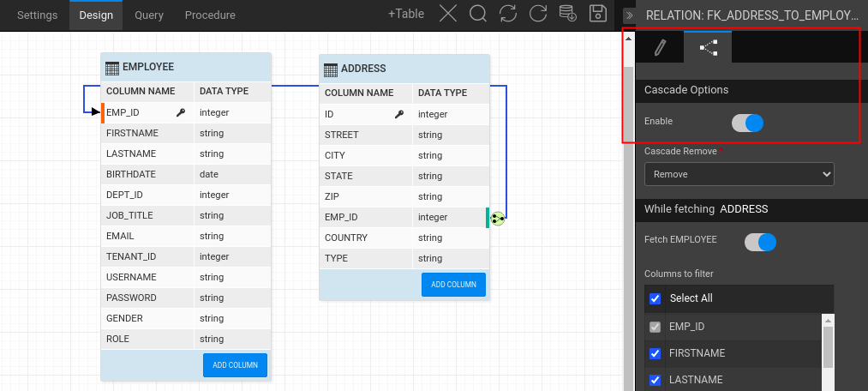The image size is (868, 391).
Task: Open the Settings tab
Action: 38,15
